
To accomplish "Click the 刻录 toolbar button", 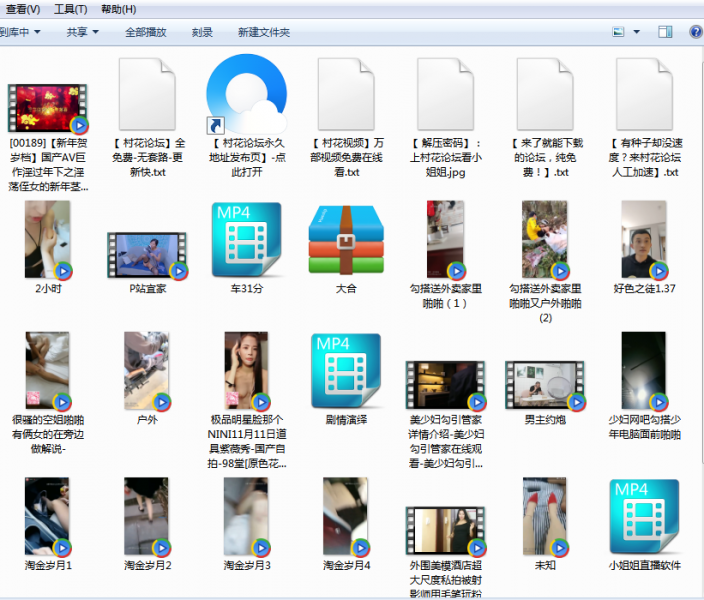I will click(202, 32).
